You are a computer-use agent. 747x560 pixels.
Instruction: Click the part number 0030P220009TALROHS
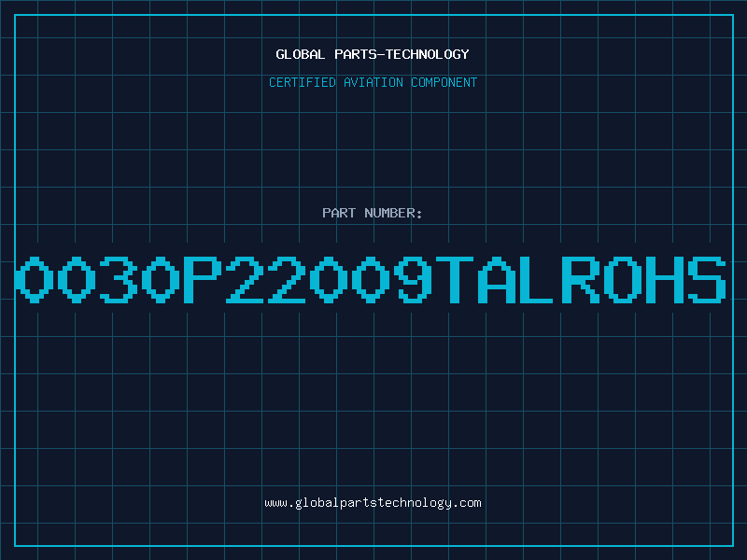click(x=371, y=280)
